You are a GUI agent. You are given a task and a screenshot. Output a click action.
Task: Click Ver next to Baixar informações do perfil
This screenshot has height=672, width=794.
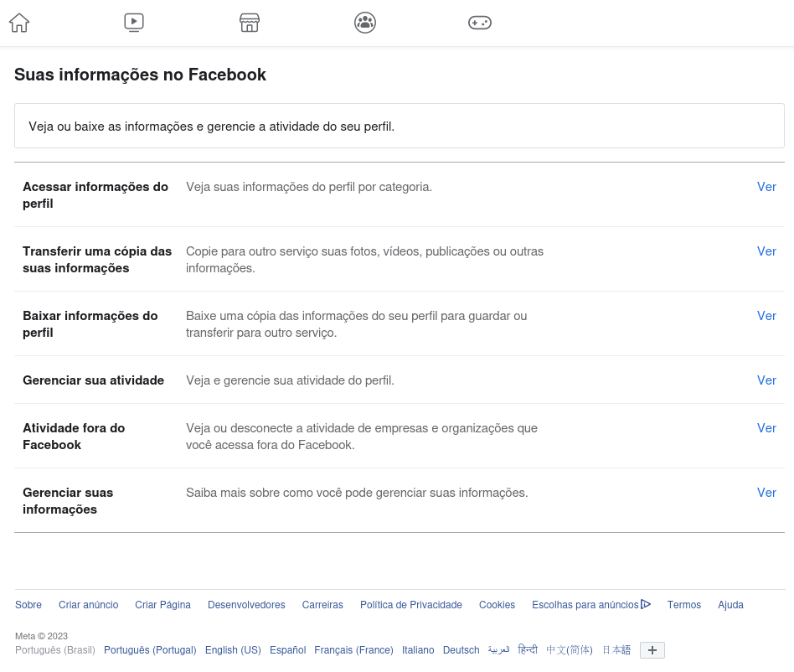point(766,316)
